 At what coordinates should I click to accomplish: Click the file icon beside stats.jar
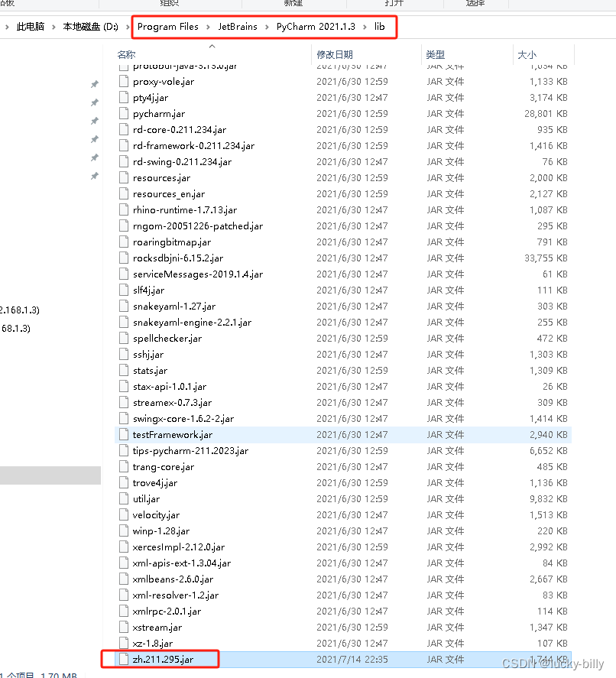124,370
